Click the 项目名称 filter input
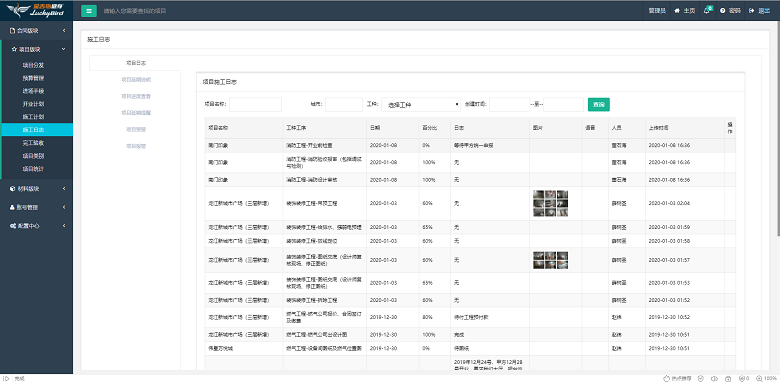Viewport: 780px width, 383px height. coord(255,104)
